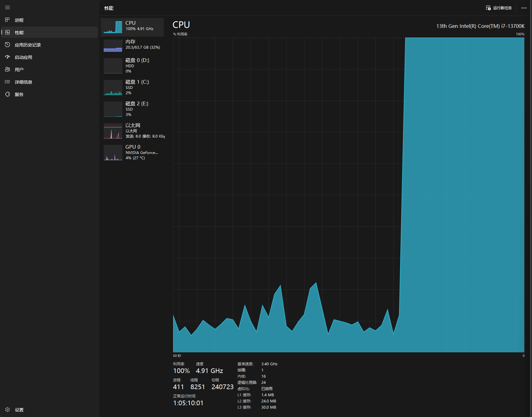Switch to 性能 tab
This screenshot has height=417, width=532.
click(50, 32)
